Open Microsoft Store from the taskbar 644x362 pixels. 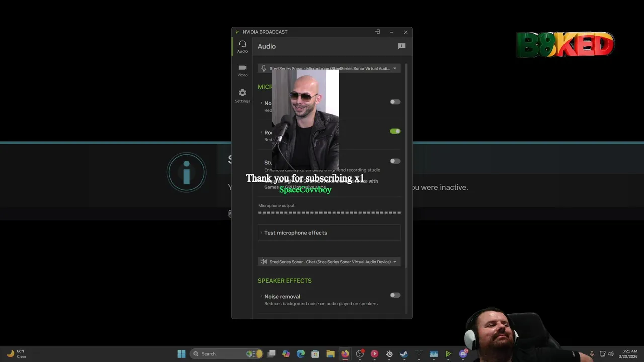315,354
